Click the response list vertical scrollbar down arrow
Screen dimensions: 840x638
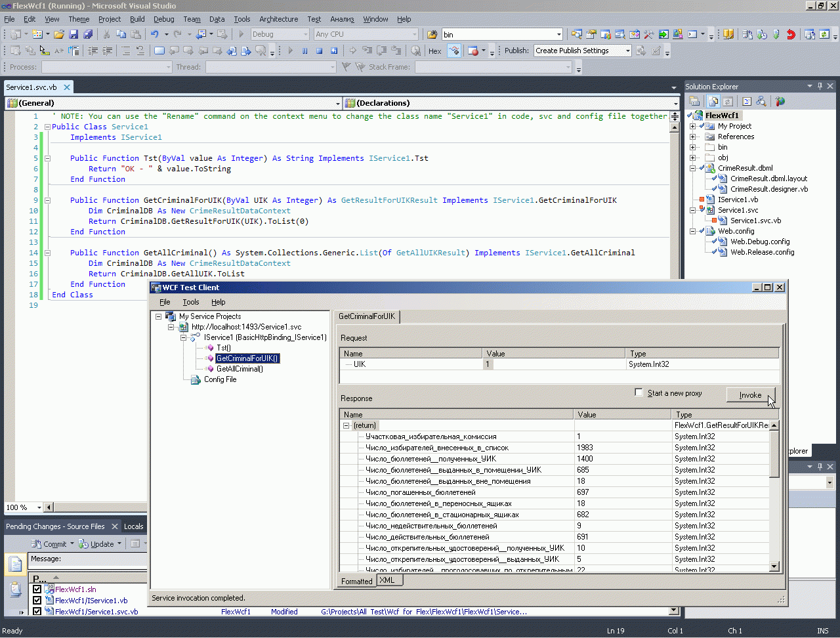[774, 566]
